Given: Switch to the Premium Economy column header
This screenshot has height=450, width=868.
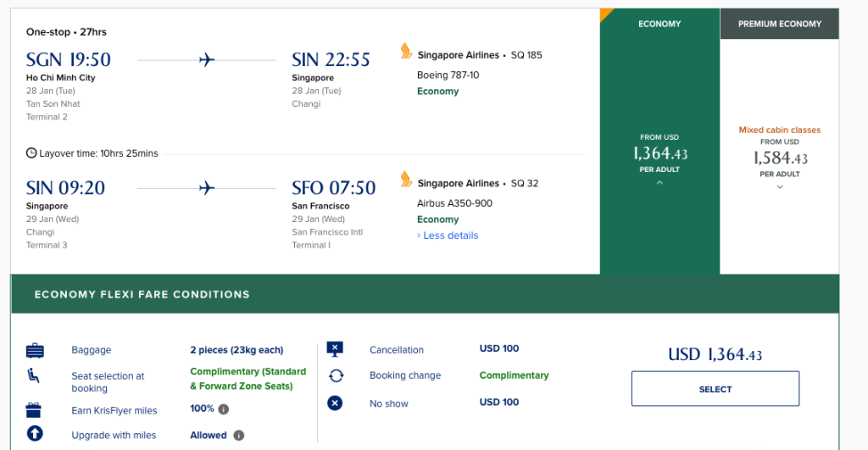Looking at the screenshot, I should tap(780, 25).
